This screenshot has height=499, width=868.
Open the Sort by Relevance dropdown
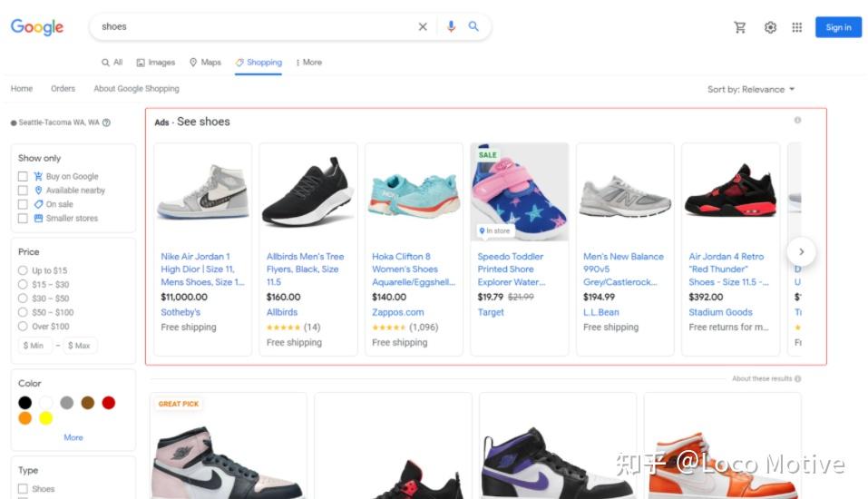click(751, 89)
